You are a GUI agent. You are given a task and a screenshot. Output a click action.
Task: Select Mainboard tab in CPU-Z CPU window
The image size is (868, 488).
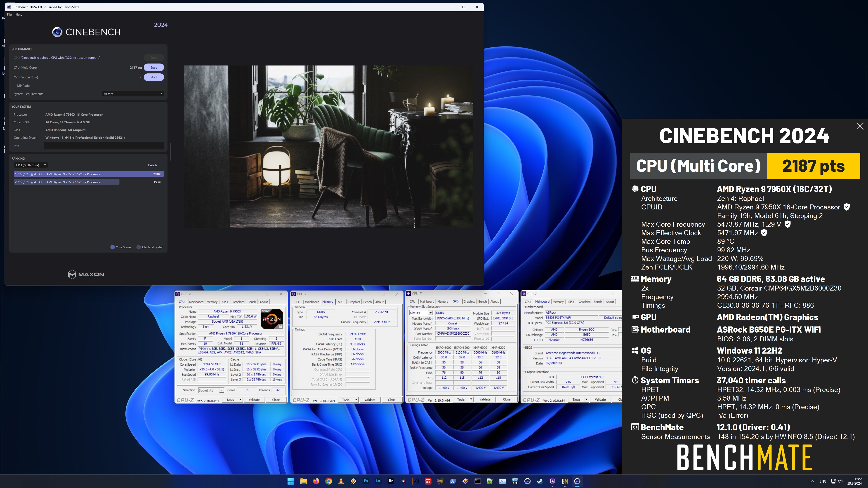point(196,302)
